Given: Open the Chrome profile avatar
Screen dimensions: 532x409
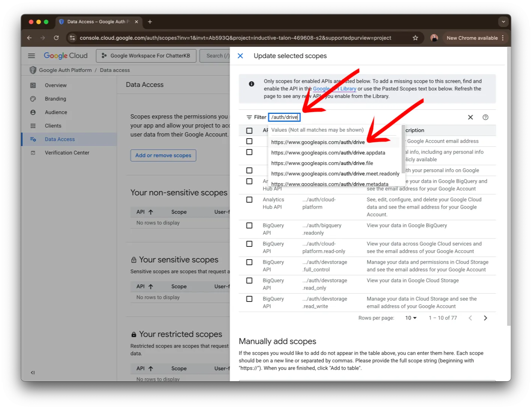Looking at the screenshot, I should click(x=434, y=38).
